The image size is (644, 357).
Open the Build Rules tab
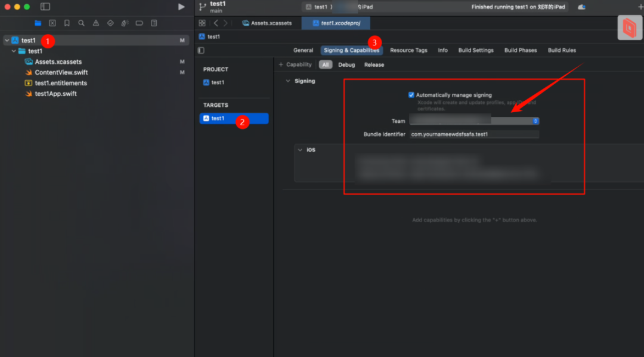point(562,50)
